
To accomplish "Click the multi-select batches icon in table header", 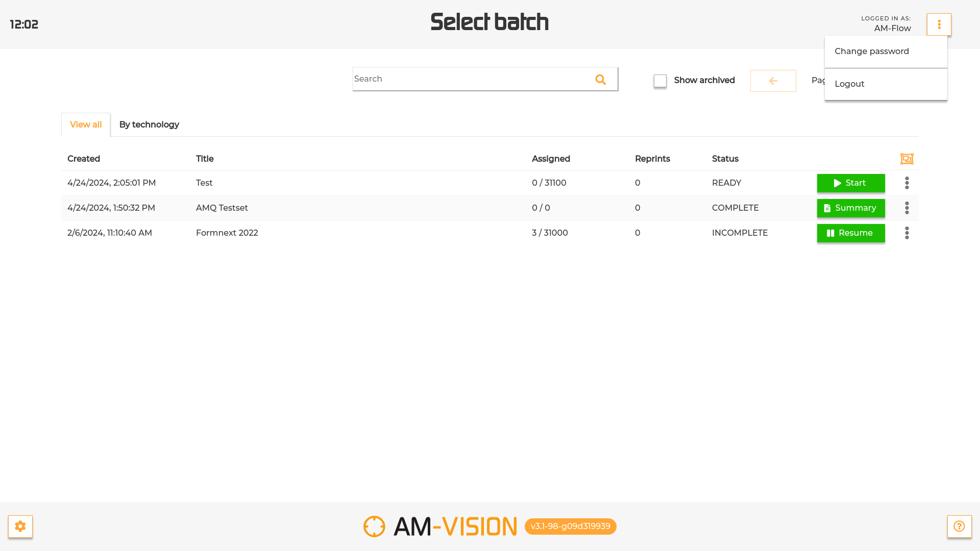I will [x=906, y=159].
